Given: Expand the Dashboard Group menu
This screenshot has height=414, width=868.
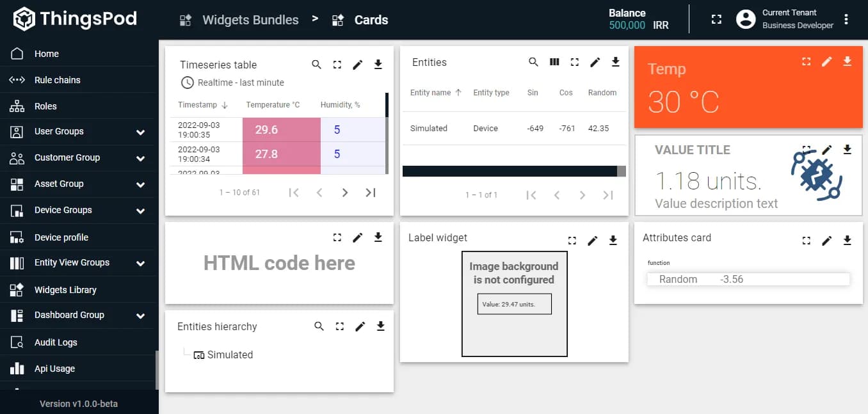Looking at the screenshot, I should tap(140, 315).
